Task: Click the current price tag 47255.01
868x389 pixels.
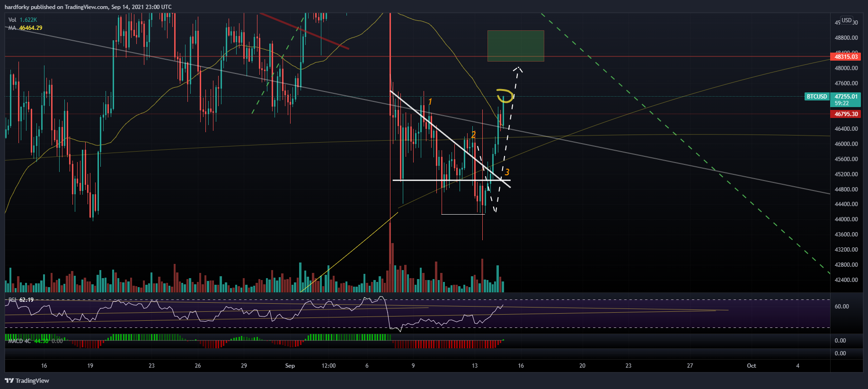Action: [x=846, y=97]
